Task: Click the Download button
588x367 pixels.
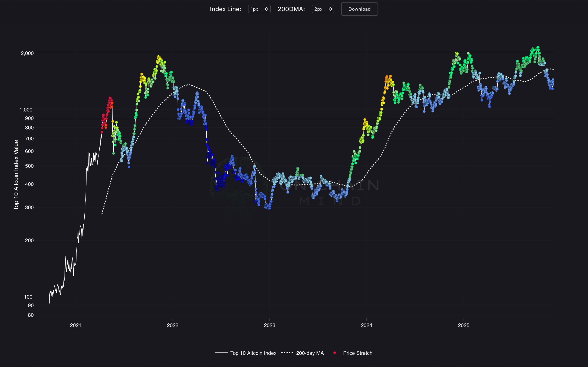Action: (x=359, y=9)
